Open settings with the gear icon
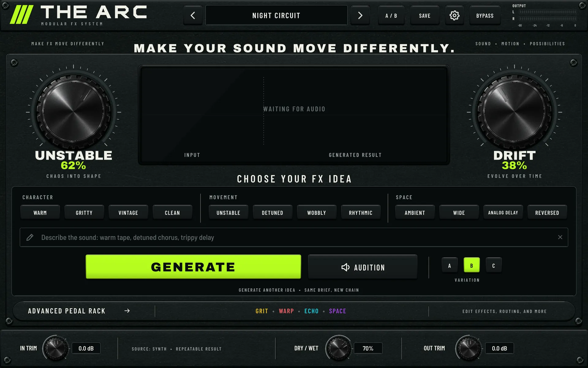The height and width of the screenshot is (368, 588). click(x=454, y=15)
